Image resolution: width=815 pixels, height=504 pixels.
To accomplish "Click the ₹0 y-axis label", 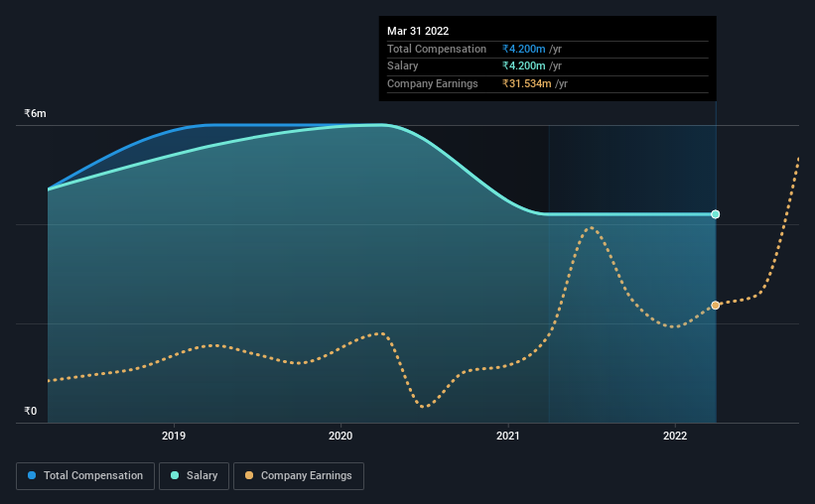I will pos(30,411).
